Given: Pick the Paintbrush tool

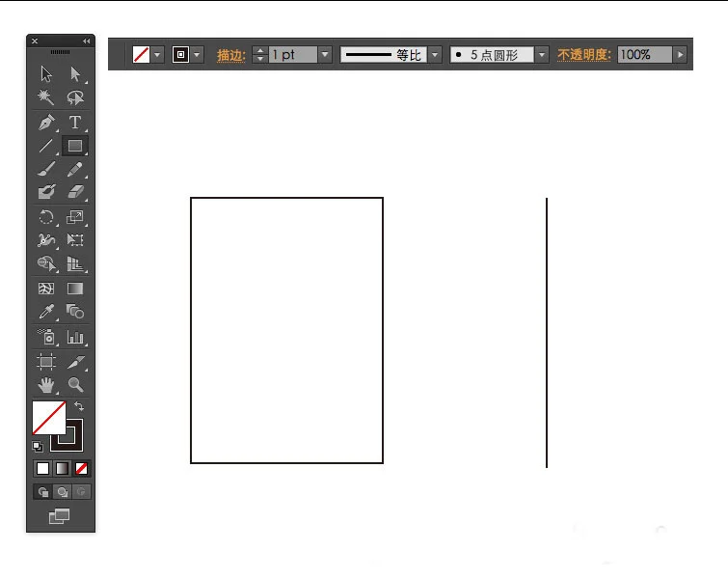Looking at the screenshot, I should [x=46, y=169].
